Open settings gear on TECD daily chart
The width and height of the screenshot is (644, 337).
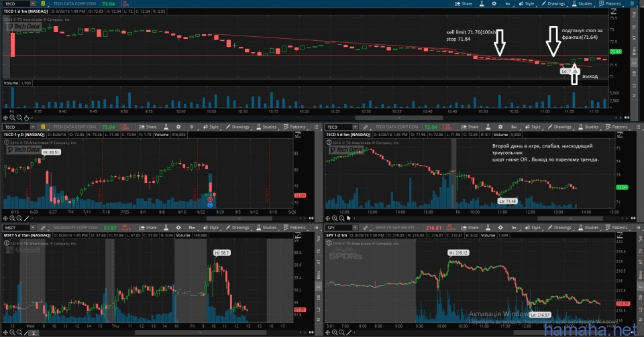point(178,127)
